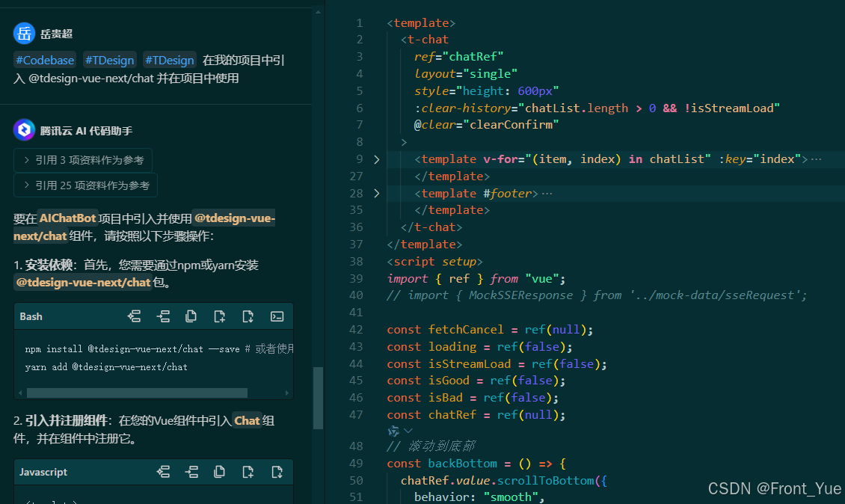The height and width of the screenshot is (504, 845).
Task: Click the 'yarn add @tdesign-vue-next/chat' line
Action: click(x=106, y=367)
